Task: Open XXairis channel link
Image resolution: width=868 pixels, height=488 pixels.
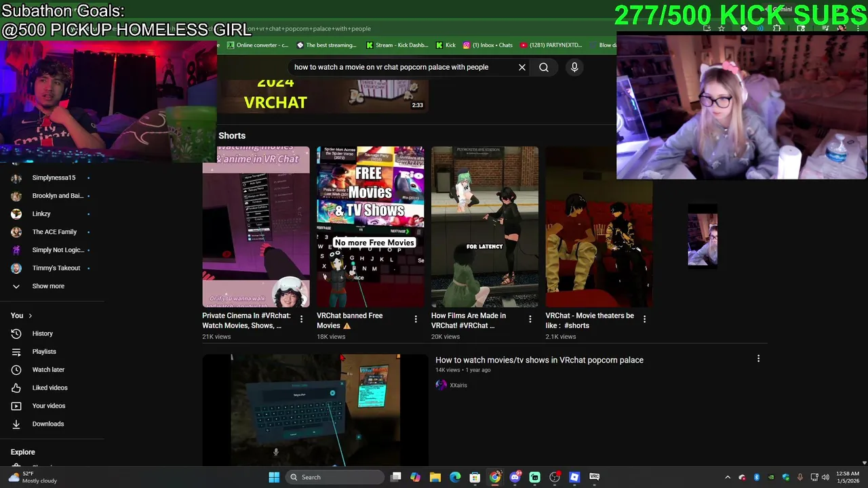Action: 458,385
